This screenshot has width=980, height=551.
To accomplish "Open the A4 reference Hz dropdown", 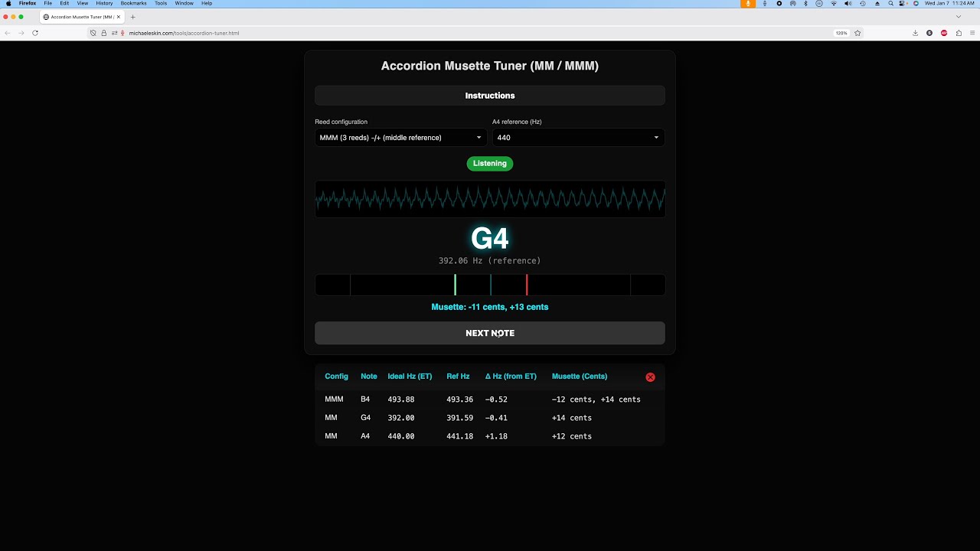I will 578,138.
